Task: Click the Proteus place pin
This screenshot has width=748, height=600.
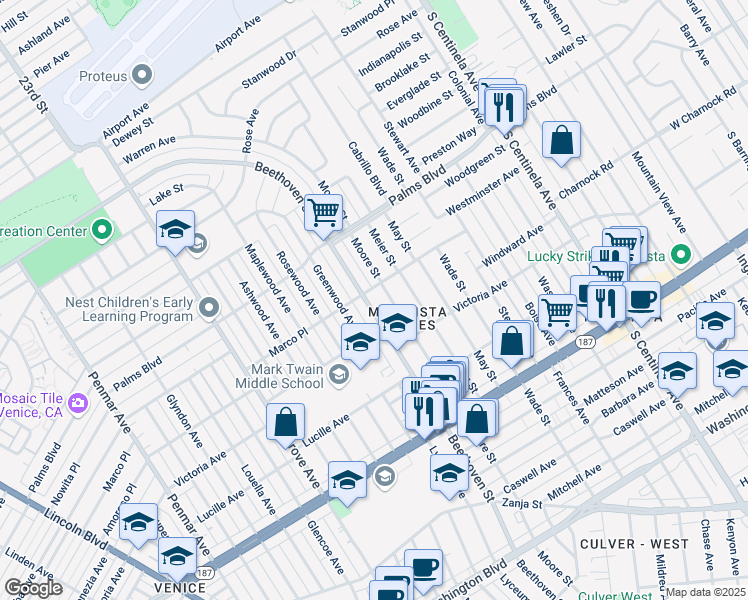Action: click(x=142, y=76)
